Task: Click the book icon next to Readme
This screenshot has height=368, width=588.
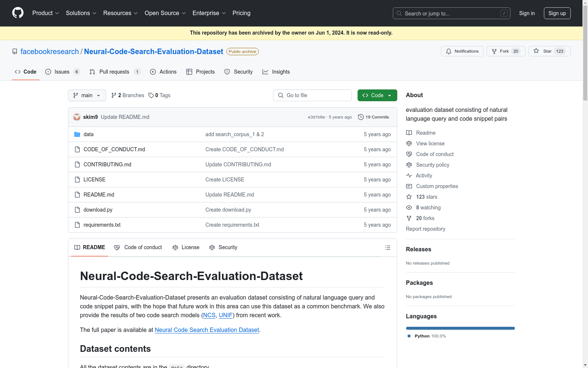Action: tap(409, 133)
